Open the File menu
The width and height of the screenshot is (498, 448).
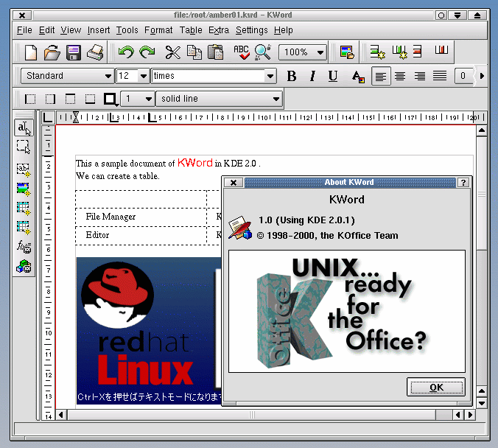tap(24, 30)
